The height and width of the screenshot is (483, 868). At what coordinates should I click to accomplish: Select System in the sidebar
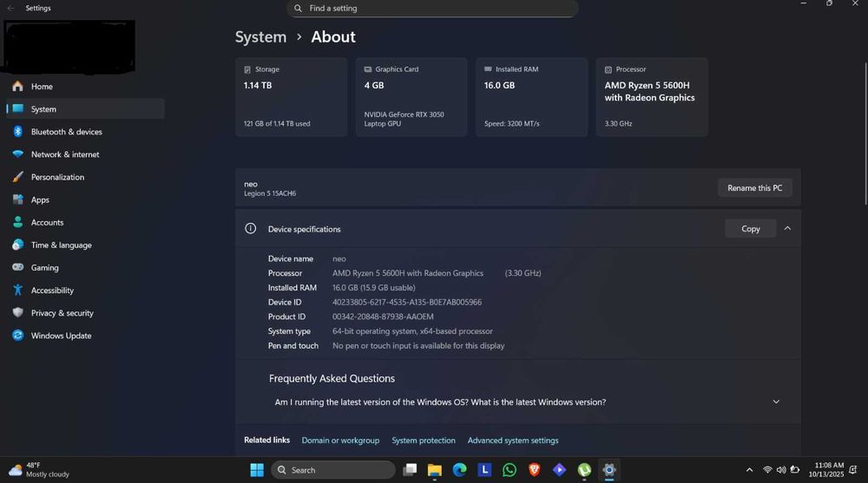[85, 109]
